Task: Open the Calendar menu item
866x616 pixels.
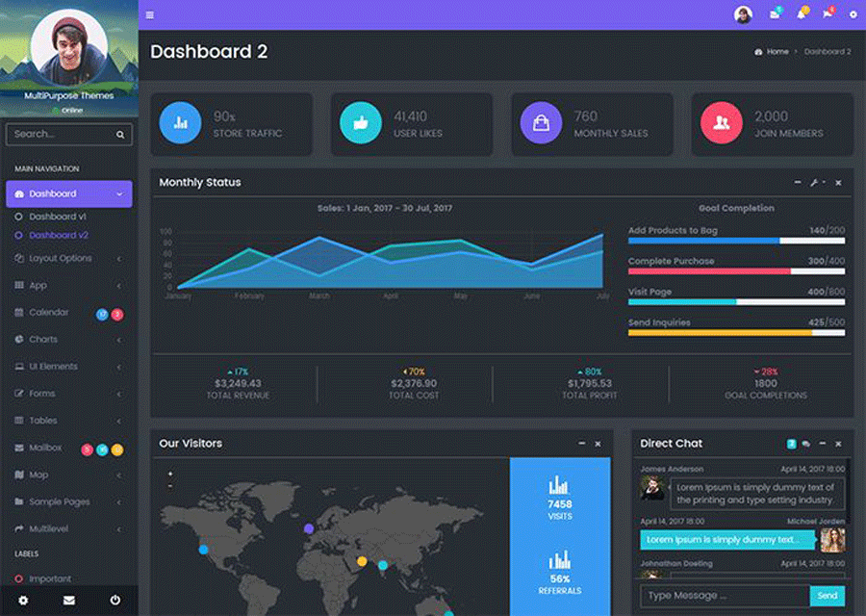Action: coord(48,313)
